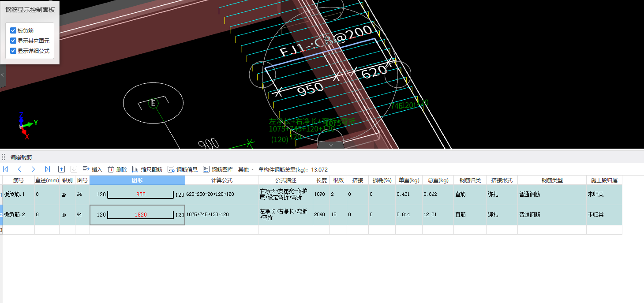Click count cell showing 15
This screenshot has width=644, height=303.
(338, 215)
